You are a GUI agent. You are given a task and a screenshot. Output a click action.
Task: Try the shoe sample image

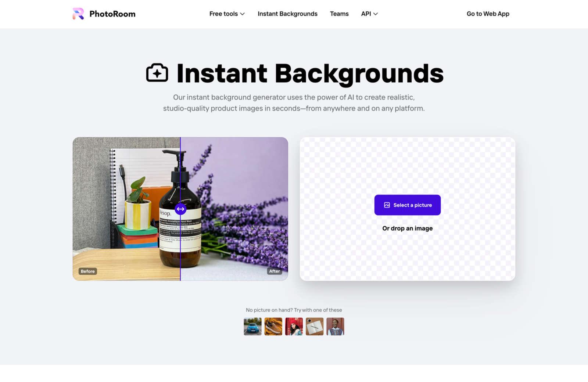coord(273,327)
